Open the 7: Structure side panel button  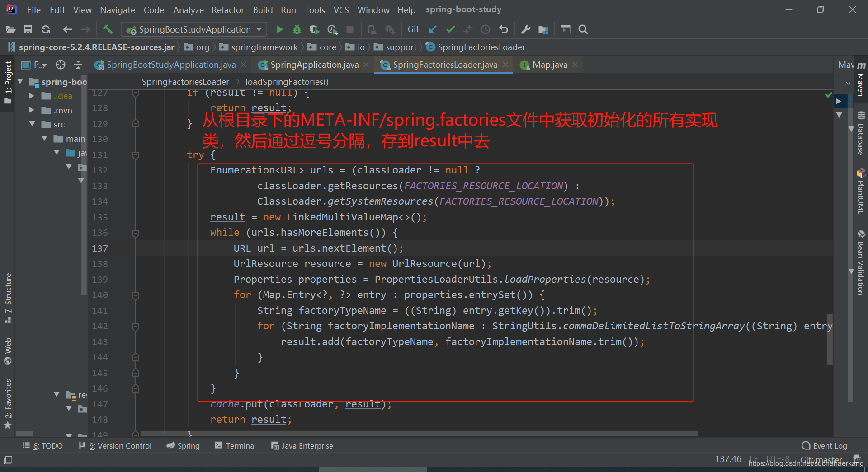pyautogui.click(x=8, y=298)
